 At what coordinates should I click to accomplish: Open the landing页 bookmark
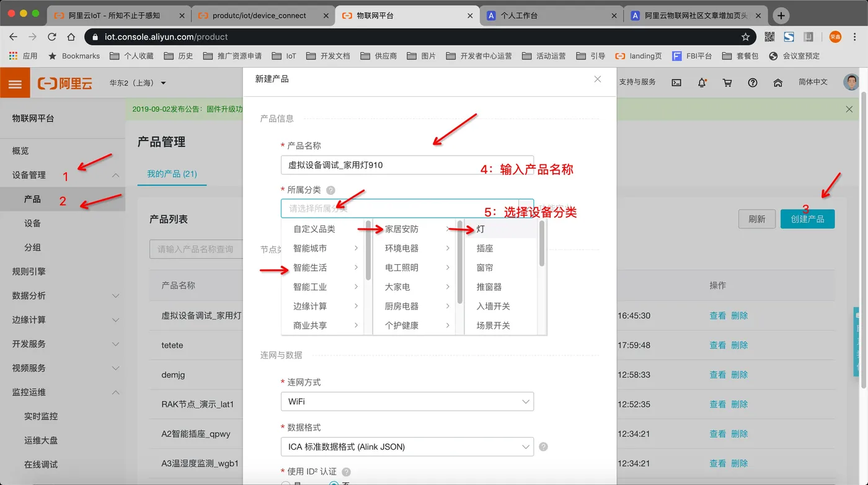coord(639,56)
